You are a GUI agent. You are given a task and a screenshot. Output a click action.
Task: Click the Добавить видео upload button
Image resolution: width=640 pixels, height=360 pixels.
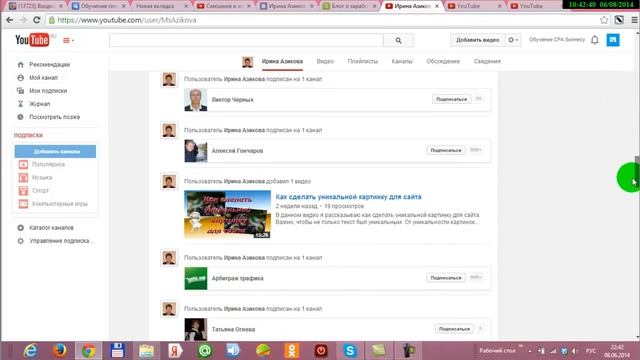(477, 40)
